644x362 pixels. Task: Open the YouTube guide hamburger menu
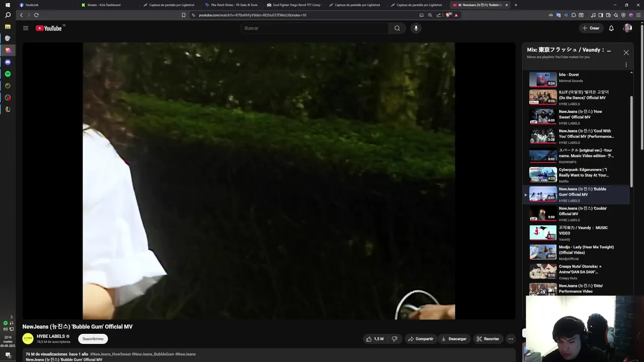tap(26, 28)
